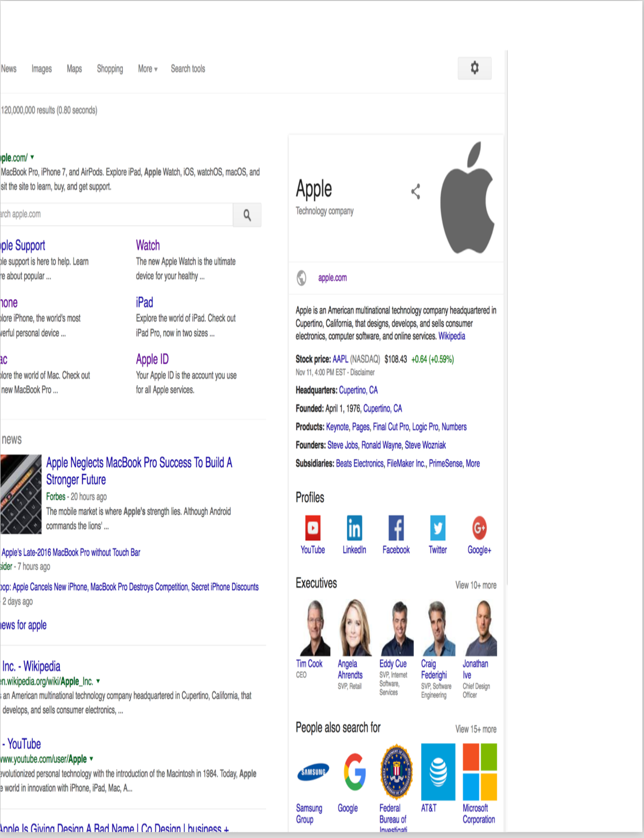
Task: Click View 15+ more related searches
Action: coord(476,729)
